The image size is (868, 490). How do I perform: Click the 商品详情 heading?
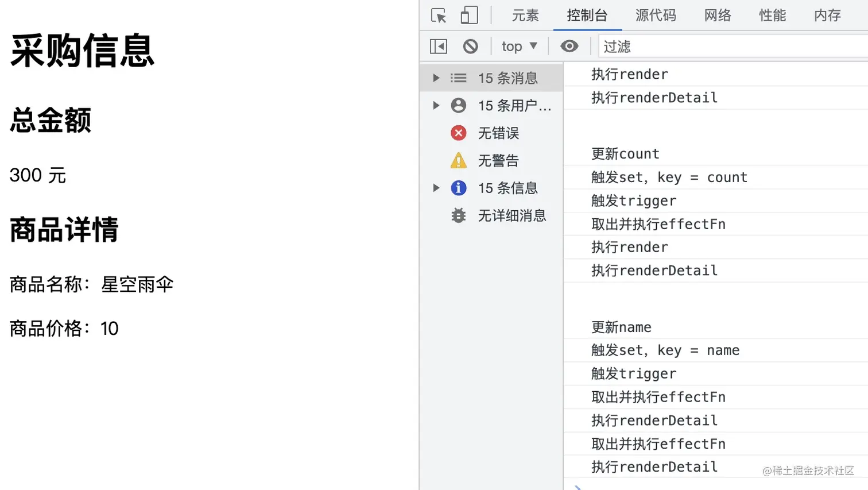click(64, 230)
